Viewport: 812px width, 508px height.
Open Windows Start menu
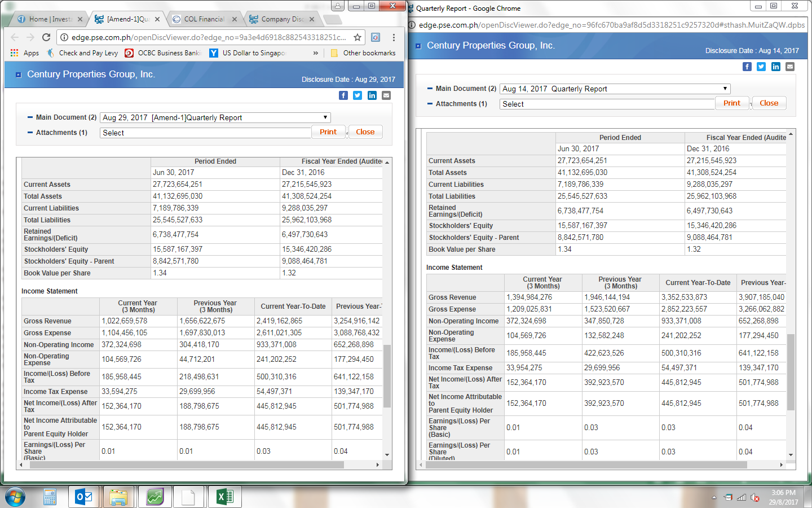(x=15, y=498)
